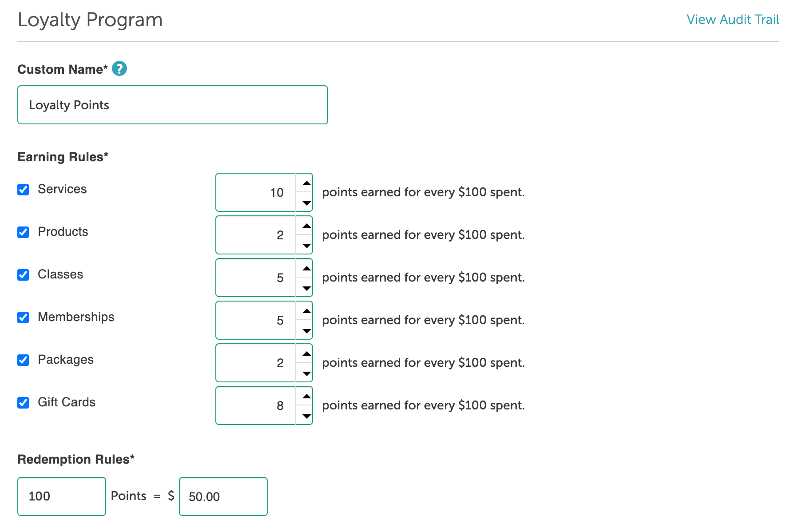The height and width of the screenshot is (532, 789).
Task: Click the redemption points field showing 100
Action: coord(62,496)
